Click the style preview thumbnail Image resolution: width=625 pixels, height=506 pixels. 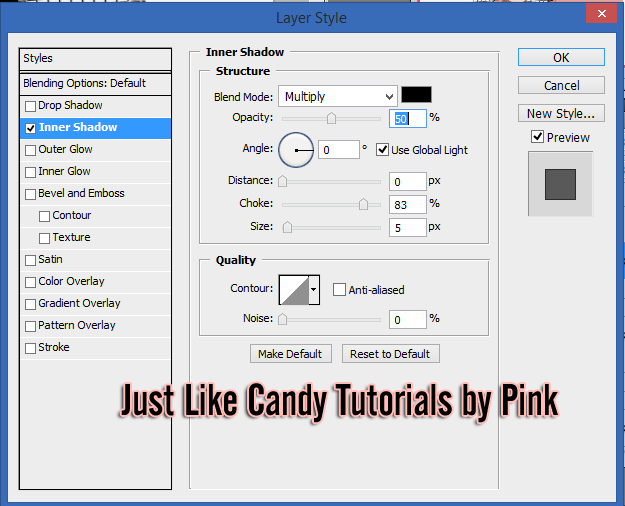[x=560, y=184]
